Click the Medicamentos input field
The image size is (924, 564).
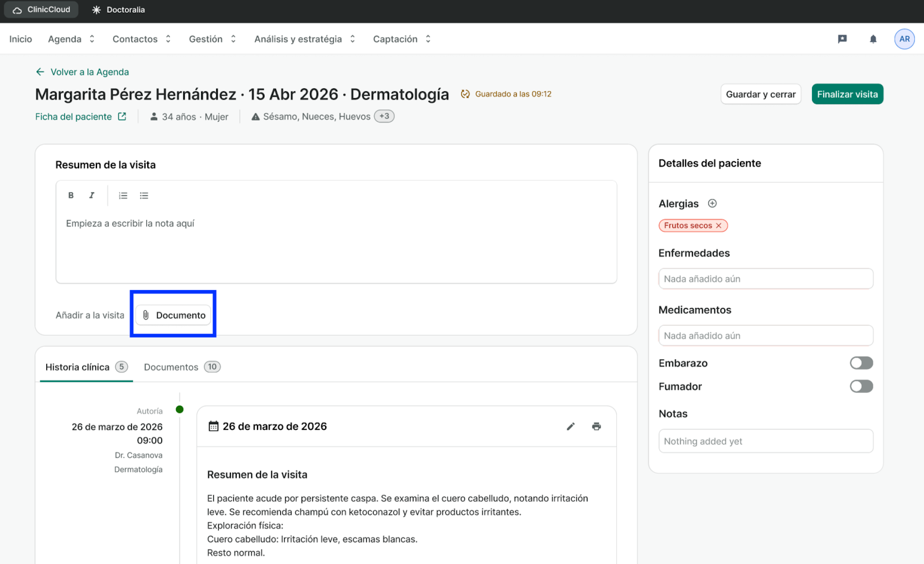[x=766, y=335]
